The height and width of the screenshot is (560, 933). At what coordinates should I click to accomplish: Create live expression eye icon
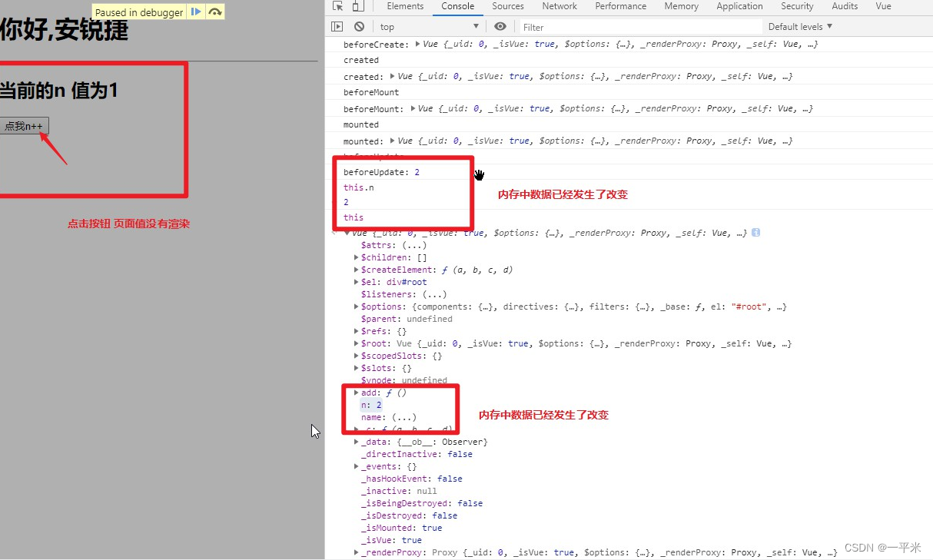click(500, 26)
